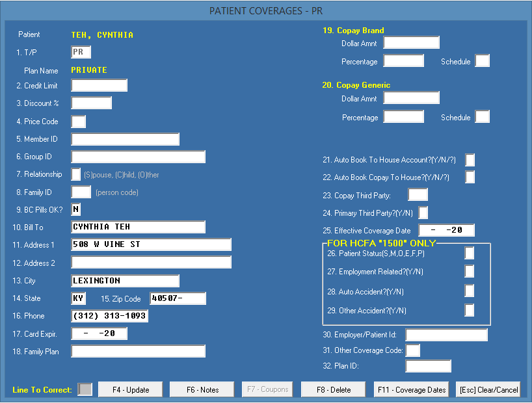Image resolution: width=532 pixels, height=403 pixels.
Task: Open F11 - Coverage Dates
Action: tap(411, 389)
